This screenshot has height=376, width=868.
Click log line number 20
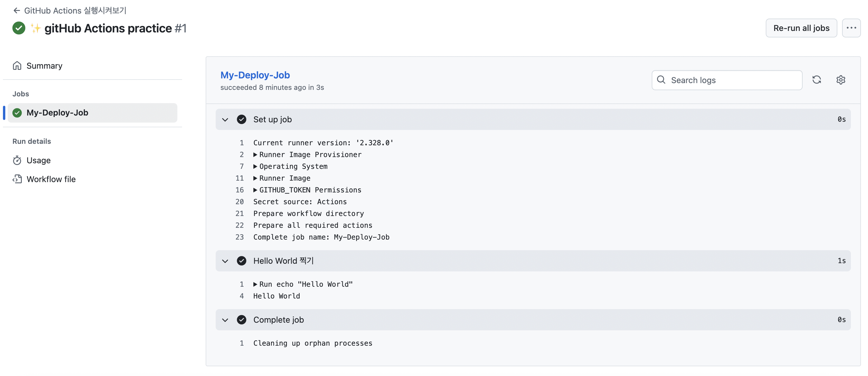coord(239,202)
